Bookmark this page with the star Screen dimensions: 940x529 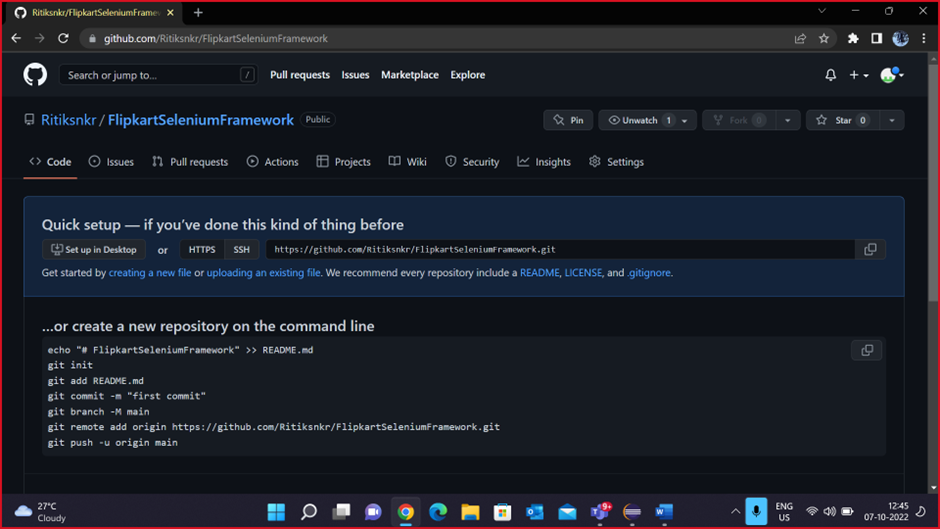click(824, 38)
